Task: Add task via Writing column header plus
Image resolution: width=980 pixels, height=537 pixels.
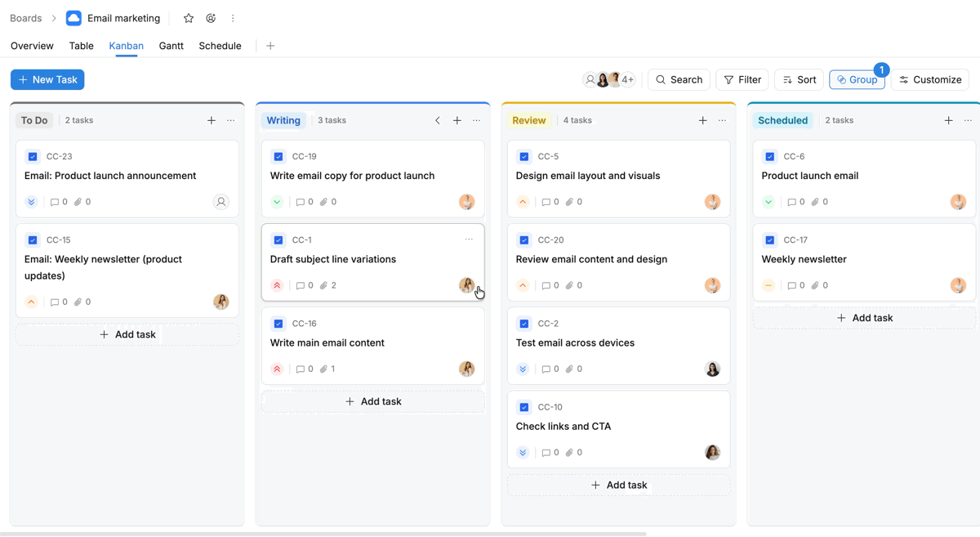Action: pyautogui.click(x=457, y=120)
